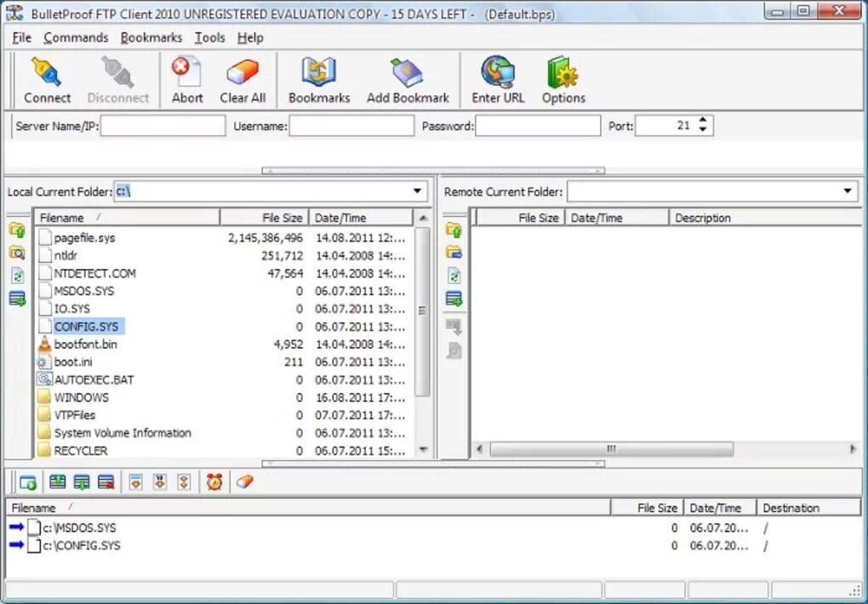Click the remote pane parent-folder up icon
Screen dimensions: 868x604
(x=454, y=230)
